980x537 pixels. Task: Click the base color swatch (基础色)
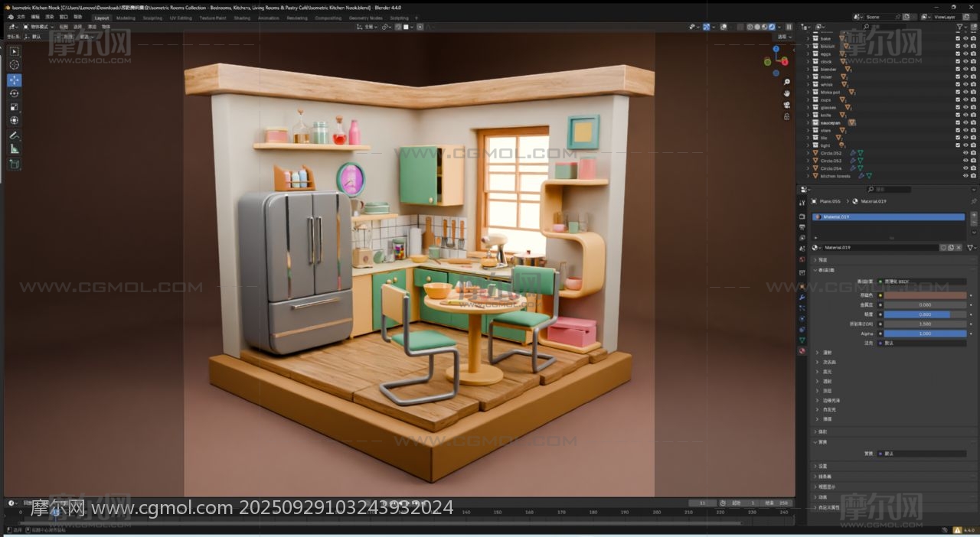(925, 295)
